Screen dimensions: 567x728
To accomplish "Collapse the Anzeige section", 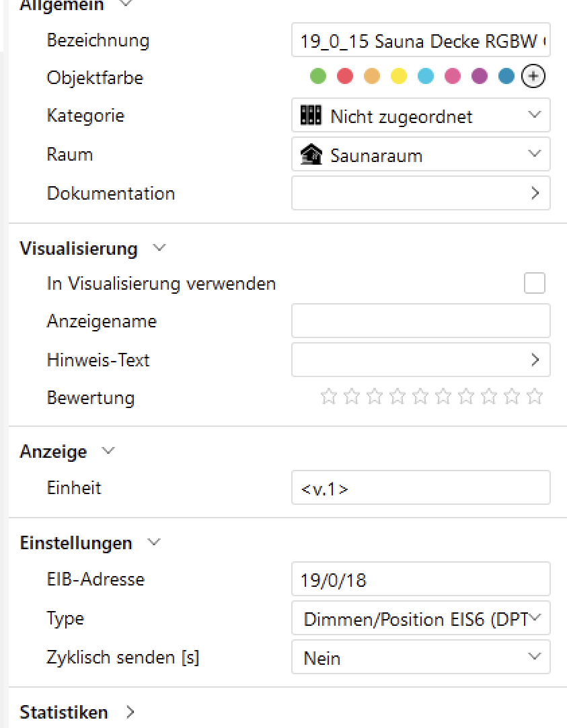I will (x=108, y=451).
